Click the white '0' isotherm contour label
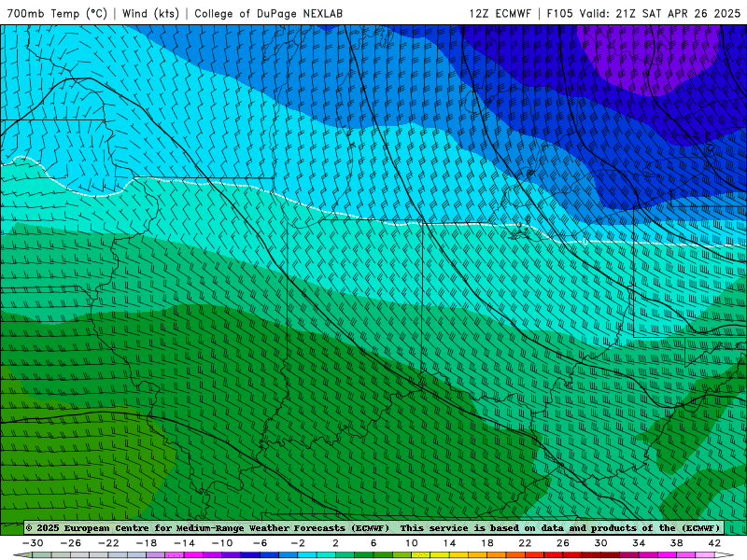 click(585, 242)
